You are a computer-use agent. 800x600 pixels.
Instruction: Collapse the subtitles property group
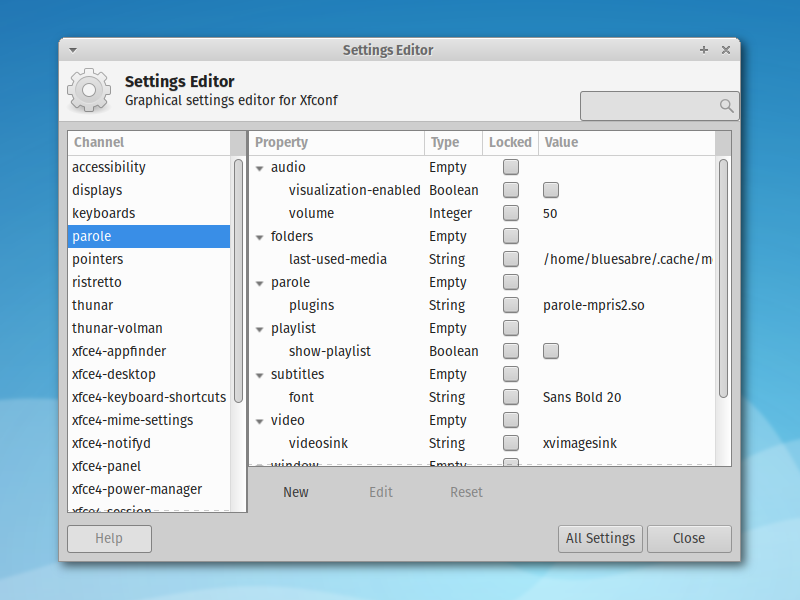pyautogui.click(x=260, y=374)
